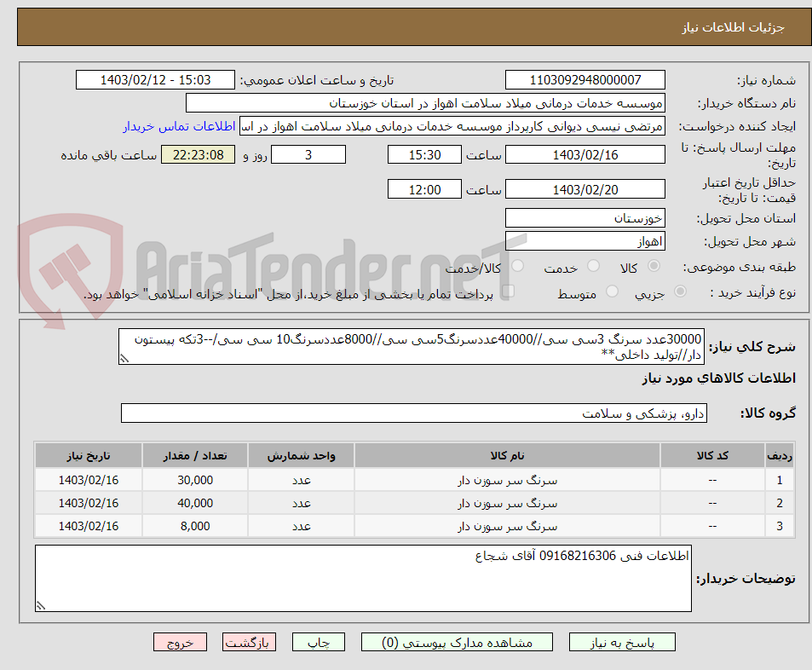Click the توضیحات خریدار text area
Image resolution: width=812 pixels, height=670 pixels.
(363, 578)
